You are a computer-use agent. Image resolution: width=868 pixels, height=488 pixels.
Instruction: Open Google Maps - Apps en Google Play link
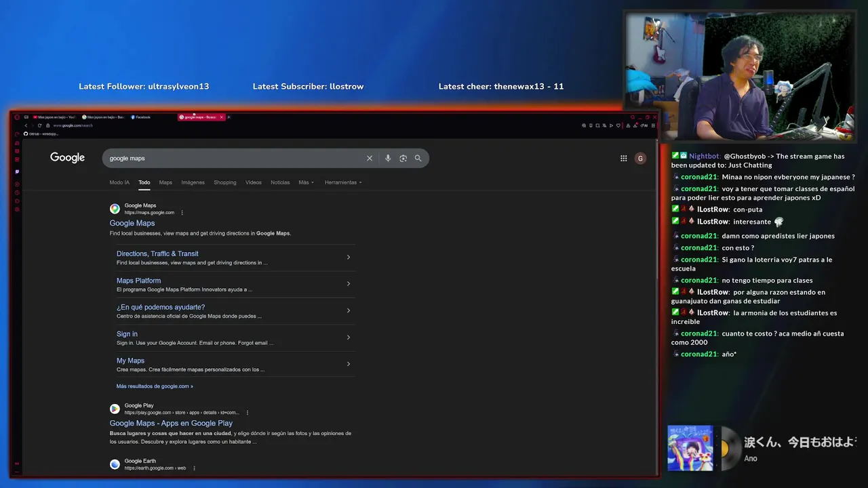[171, 423]
